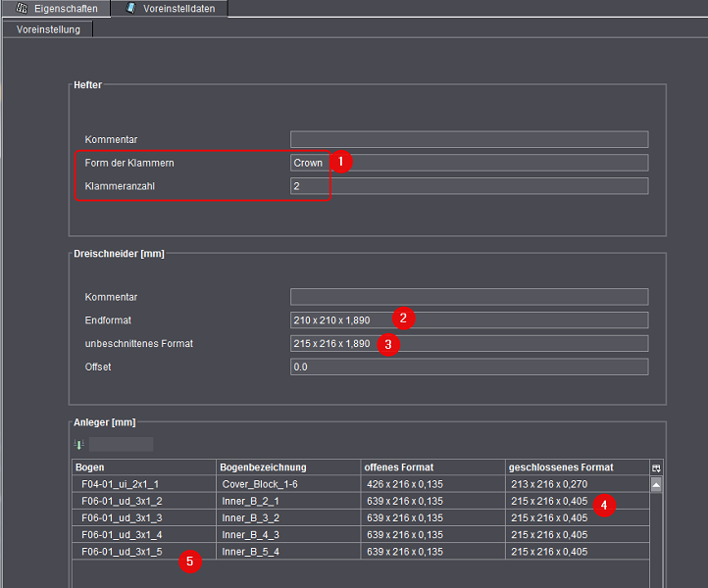Open the Voreinstelldaten tab
708x588 pixels.
point(169,9)
